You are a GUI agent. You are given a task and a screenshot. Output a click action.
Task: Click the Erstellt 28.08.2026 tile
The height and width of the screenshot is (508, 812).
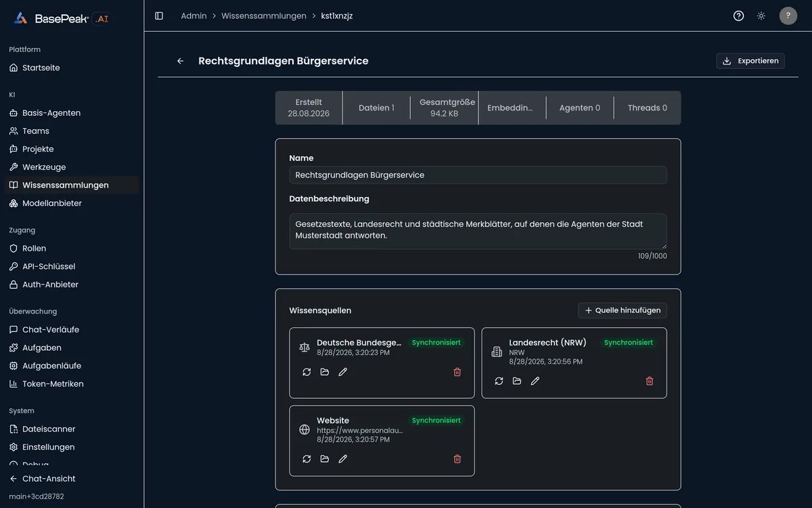tap(309, 108)
